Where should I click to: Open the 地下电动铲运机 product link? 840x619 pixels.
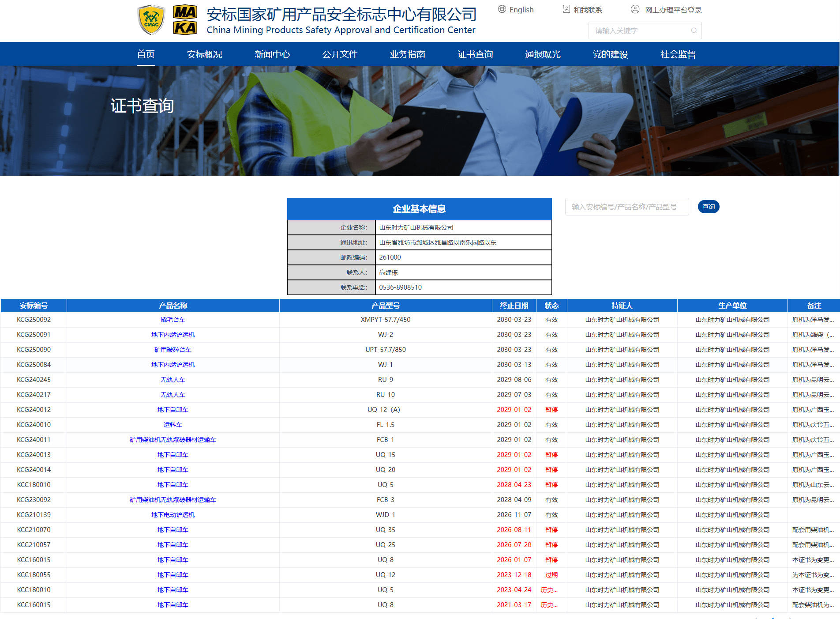(172, 515)
